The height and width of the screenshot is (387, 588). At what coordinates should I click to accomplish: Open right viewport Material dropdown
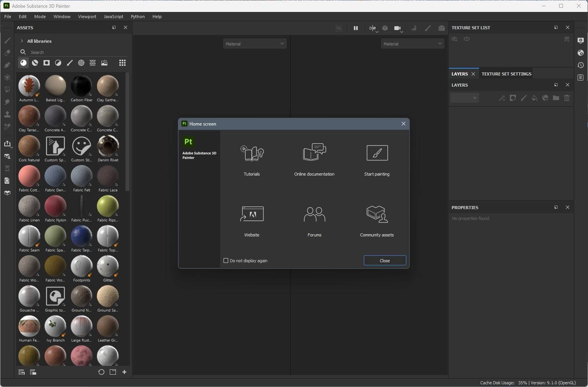(x=412, y=44)
